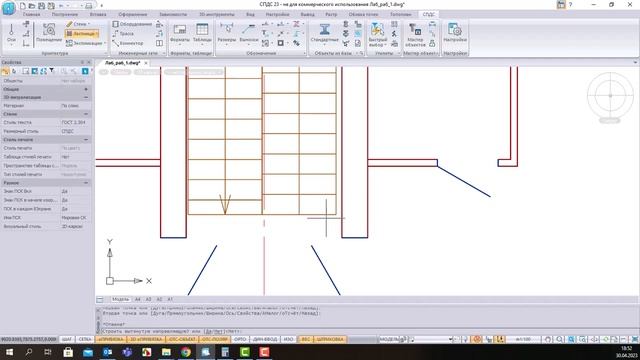Screen dimensions: 640x360
Task: Switch to the 3D-инструменты ribbon tab
Action: tap(216, 14)
